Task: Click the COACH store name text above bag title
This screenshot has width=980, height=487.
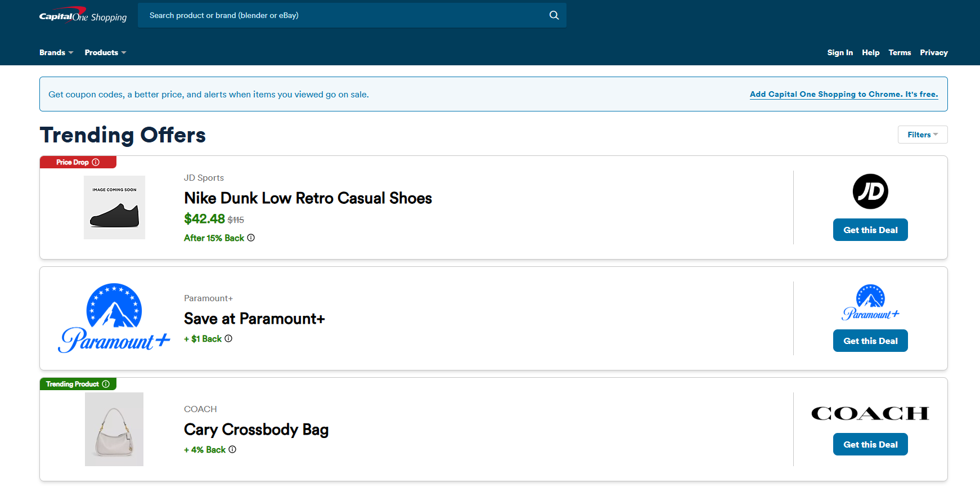Action: (200, 409)
